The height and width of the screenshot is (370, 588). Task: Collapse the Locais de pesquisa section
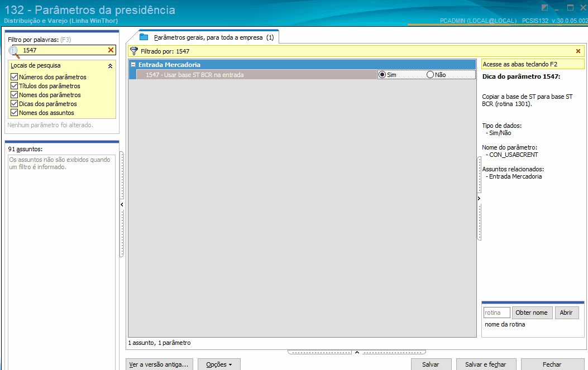pos(110,66)
